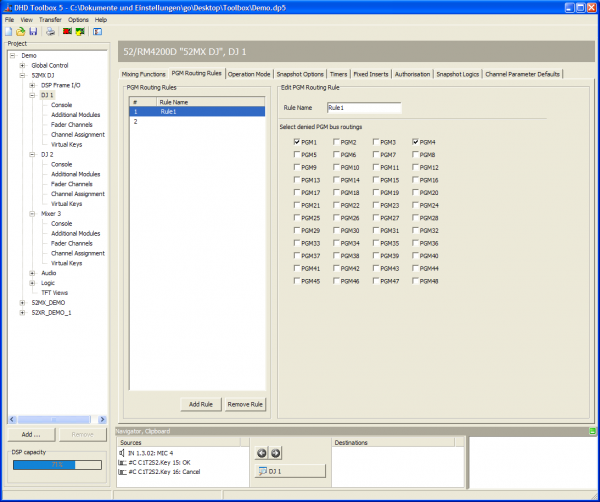Expand DSP Frame I/O node
600x502 pixels.
coord(33,85)
